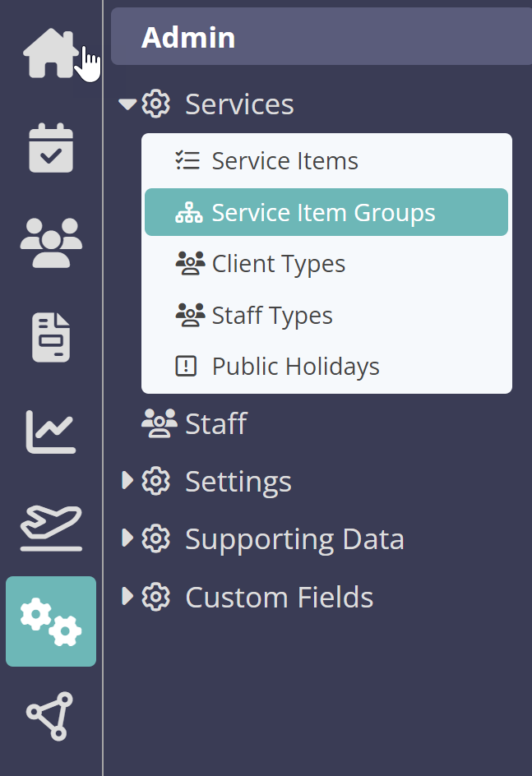This screenshot has width=532, height=776.
Task: Click the gear icon beside Services
Action: click(156, 104)
